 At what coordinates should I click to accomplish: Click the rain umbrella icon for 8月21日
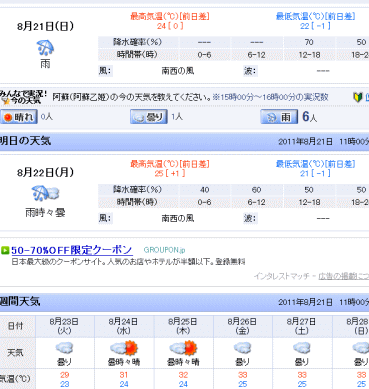[x=45, y=47]
